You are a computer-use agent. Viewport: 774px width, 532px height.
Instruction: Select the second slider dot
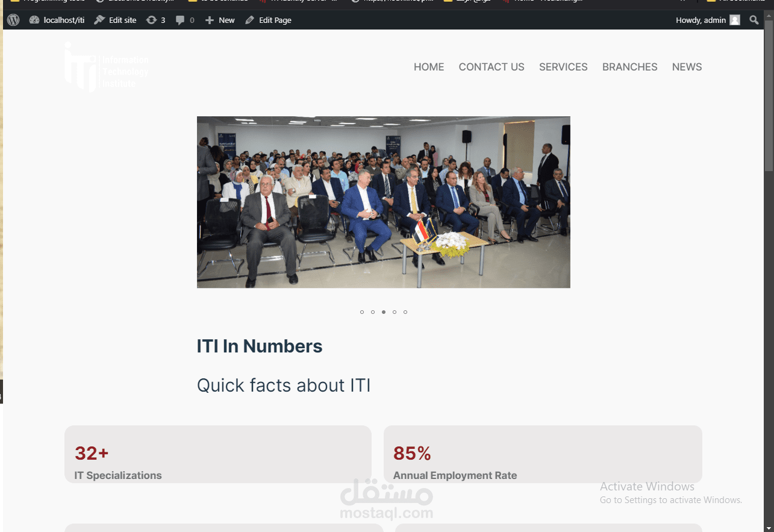(x=373, y=311)
